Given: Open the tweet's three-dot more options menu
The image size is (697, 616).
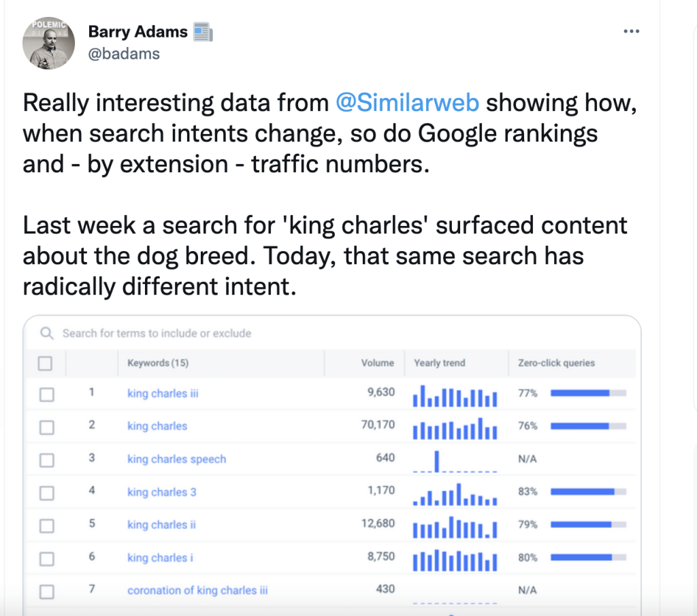Looking at the screenshot, I should pos(632,32).
